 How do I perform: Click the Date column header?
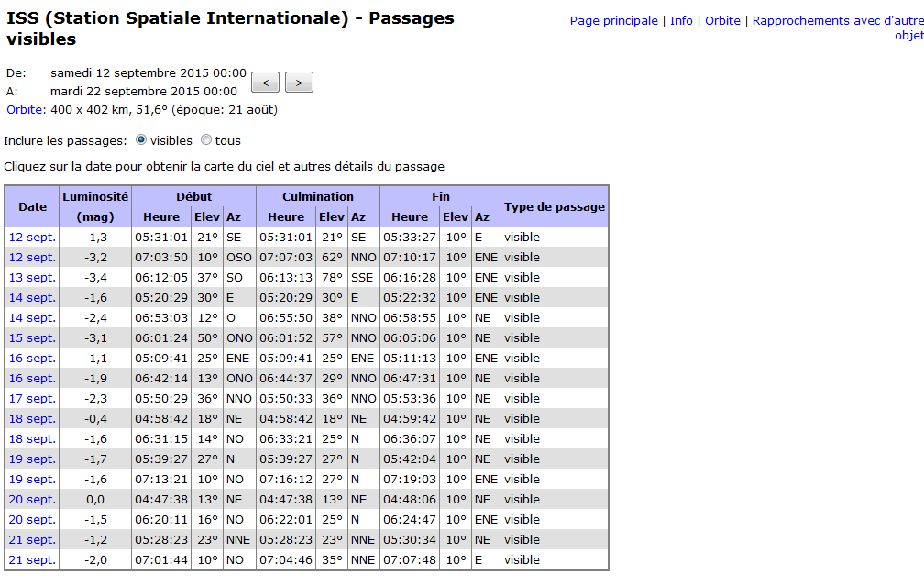tap(32, 207)
